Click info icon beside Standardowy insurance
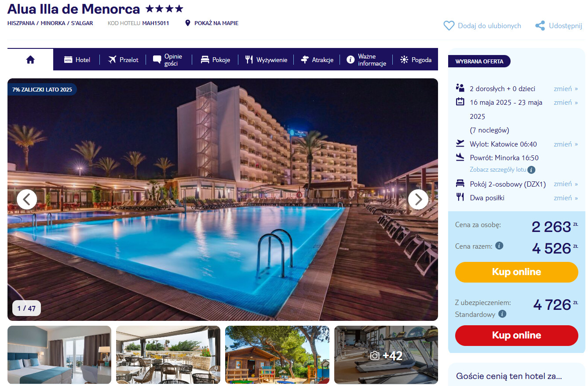Screen dimensions: 588x386 tap(502, 314)
